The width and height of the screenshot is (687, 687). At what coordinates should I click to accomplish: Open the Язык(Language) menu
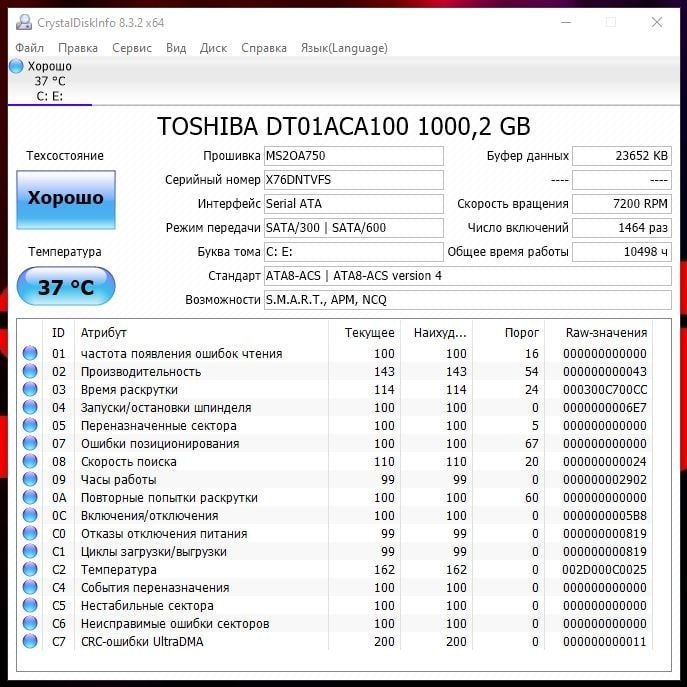[x=344, y=48]
